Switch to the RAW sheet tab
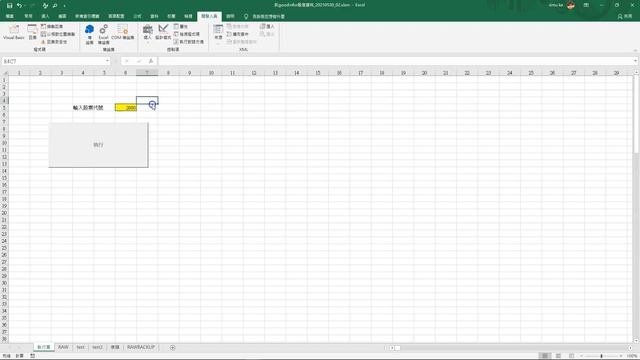This screenshot has width=640, height=360. click(63, 347)
